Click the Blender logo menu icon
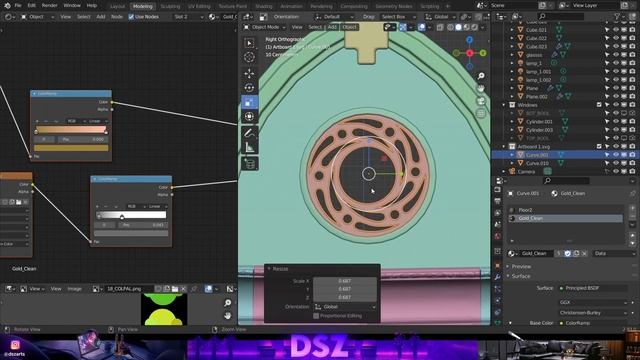640x360 pixels. (x=7, y=6)
